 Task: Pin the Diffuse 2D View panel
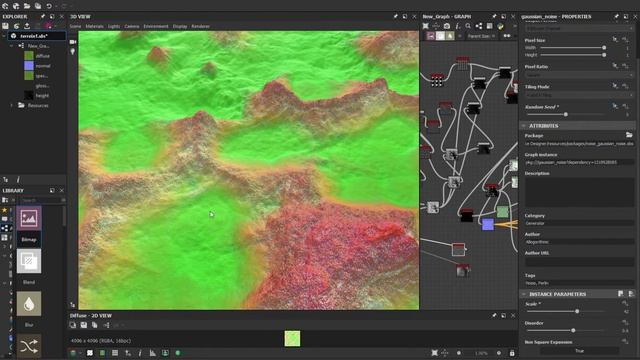click(494, 316)
